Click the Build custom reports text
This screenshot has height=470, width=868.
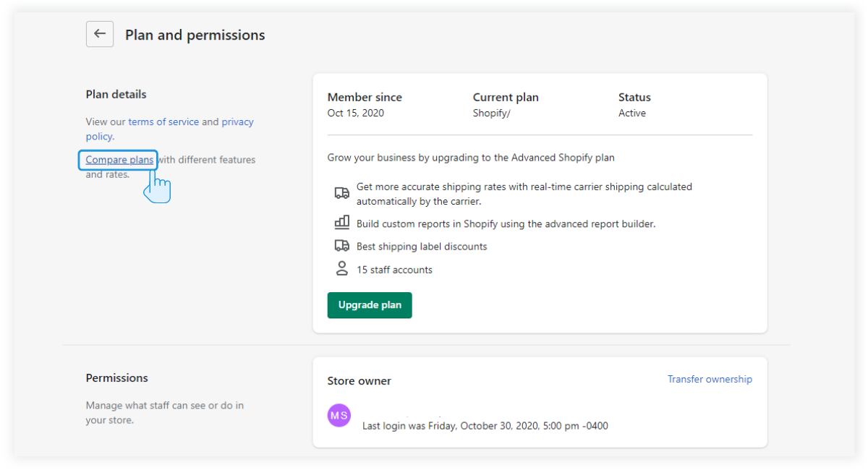pos(506,224)
